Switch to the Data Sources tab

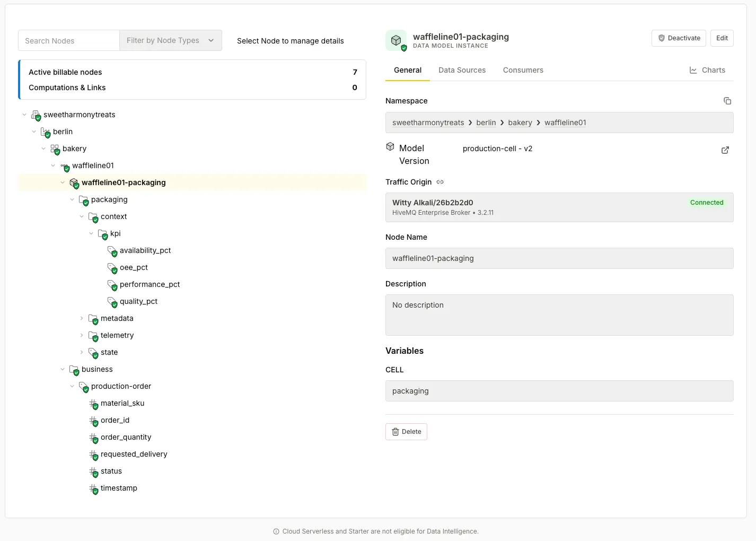462,70
